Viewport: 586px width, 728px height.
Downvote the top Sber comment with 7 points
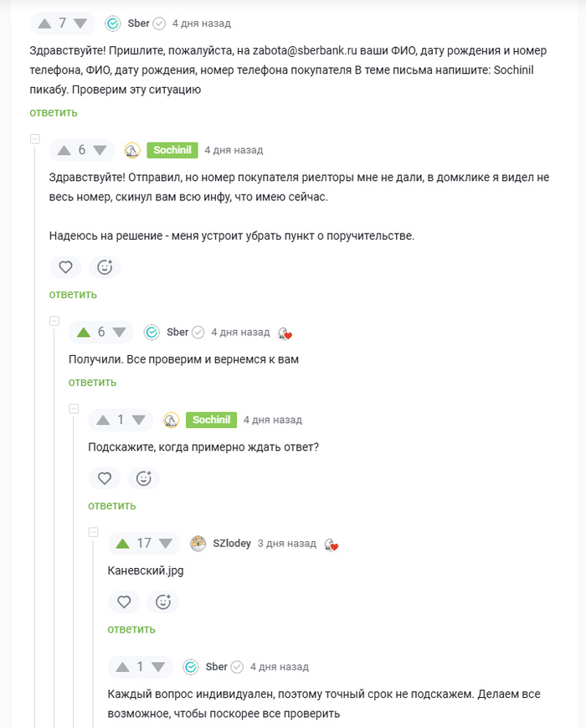(x=80, y=23)
